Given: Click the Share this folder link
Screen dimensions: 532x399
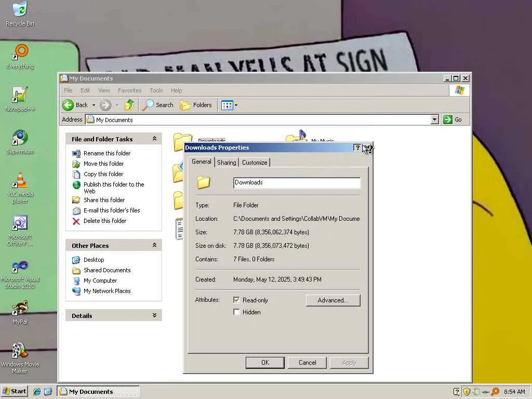Looking at the screenshot, I should [104, 200].
